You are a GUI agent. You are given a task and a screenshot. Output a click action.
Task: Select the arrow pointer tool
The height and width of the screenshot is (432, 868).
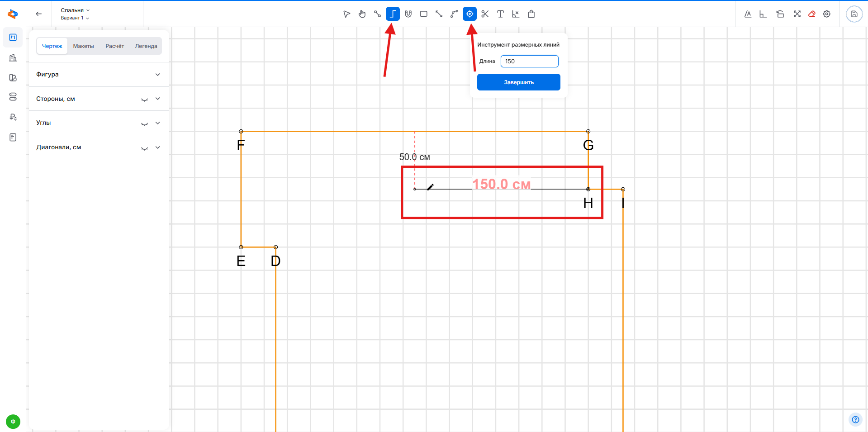[346, 14]
